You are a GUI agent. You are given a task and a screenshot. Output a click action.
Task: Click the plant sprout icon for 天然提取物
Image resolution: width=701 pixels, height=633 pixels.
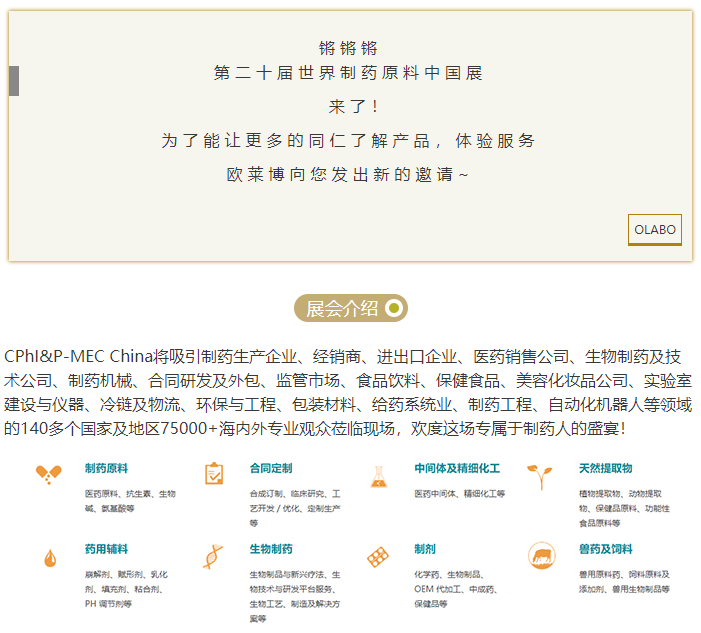pos(540,475)
